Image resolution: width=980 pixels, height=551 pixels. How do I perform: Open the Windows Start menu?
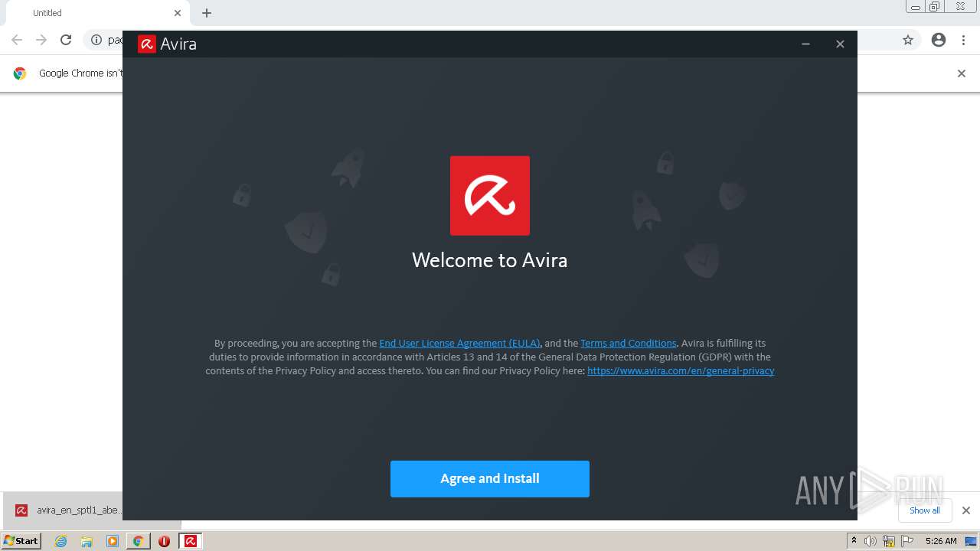click(x=21, y=541)
